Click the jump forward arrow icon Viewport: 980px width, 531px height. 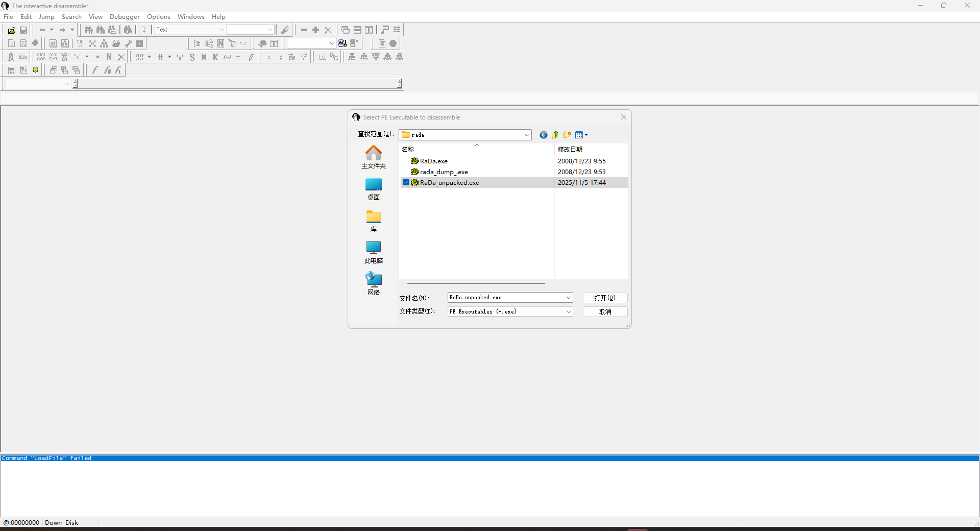tap(62, 30)
